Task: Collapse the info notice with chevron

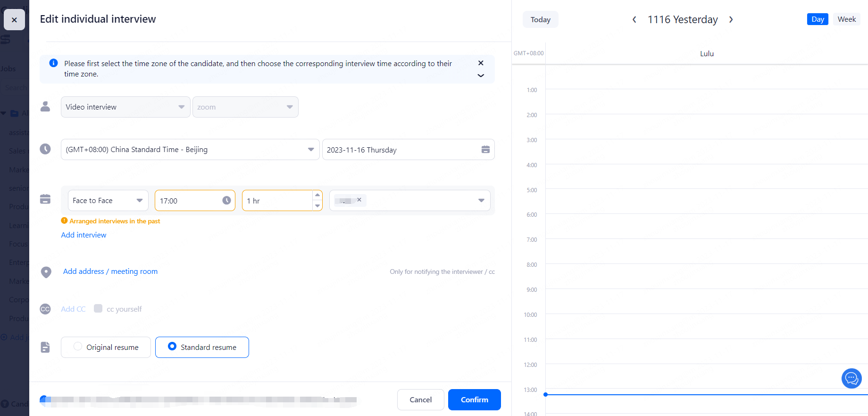Action: (x=481, y=76)
